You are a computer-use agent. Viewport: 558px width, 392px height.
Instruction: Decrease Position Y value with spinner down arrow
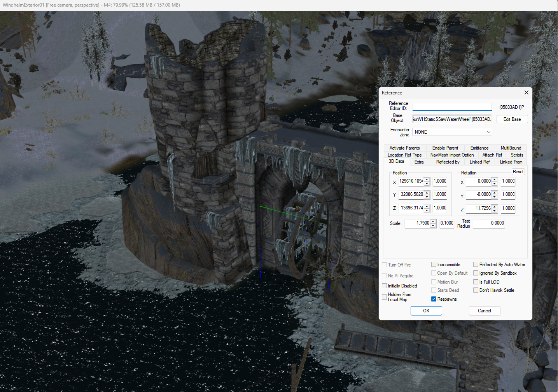point(427,197)
